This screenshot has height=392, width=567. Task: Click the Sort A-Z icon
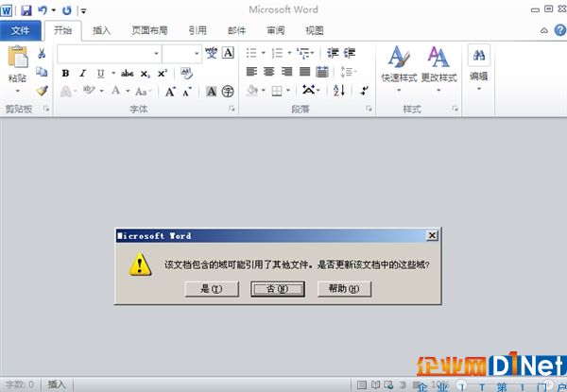pos(339,91)
